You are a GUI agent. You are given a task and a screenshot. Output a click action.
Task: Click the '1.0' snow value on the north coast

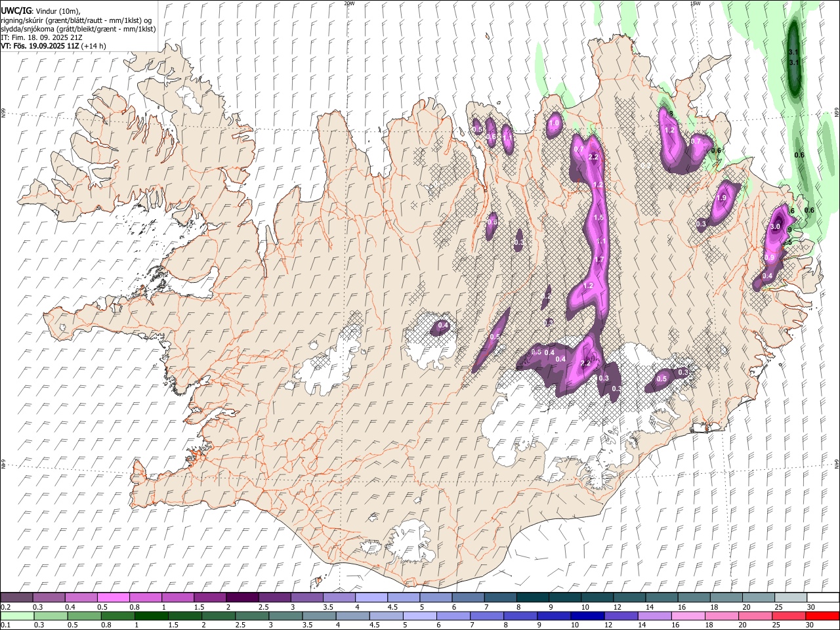pyautogui.click(x=554, y=123)
